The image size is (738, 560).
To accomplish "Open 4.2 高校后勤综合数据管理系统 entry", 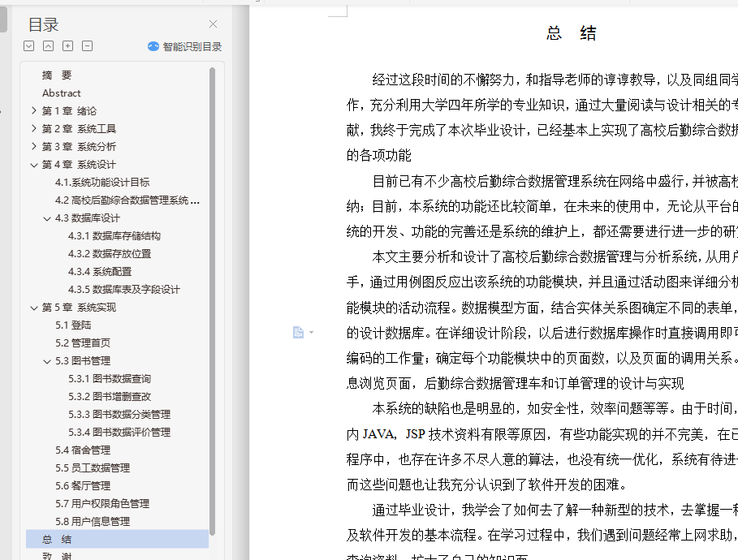I will point(127,200).
